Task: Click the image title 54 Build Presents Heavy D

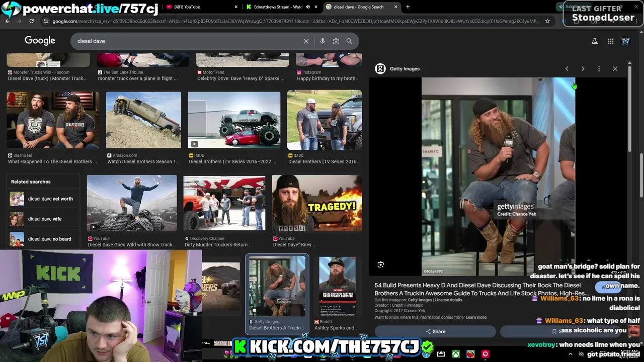Action: coord(481,289)
